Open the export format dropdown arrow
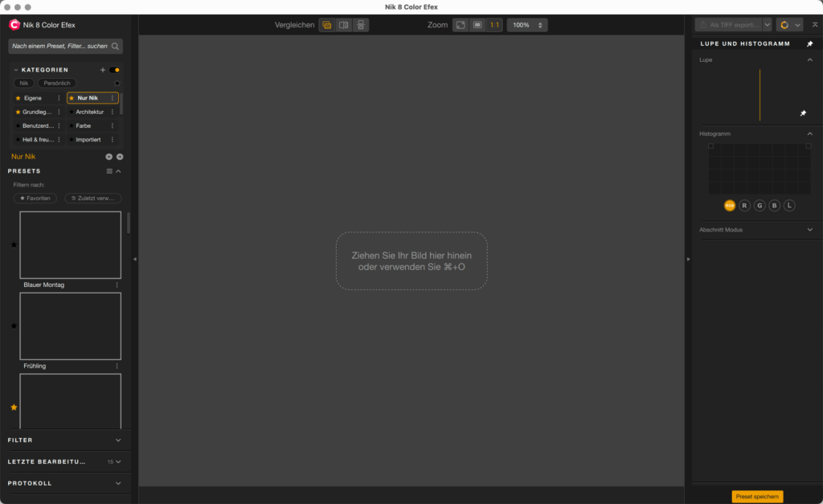 [x=768, y=25]
